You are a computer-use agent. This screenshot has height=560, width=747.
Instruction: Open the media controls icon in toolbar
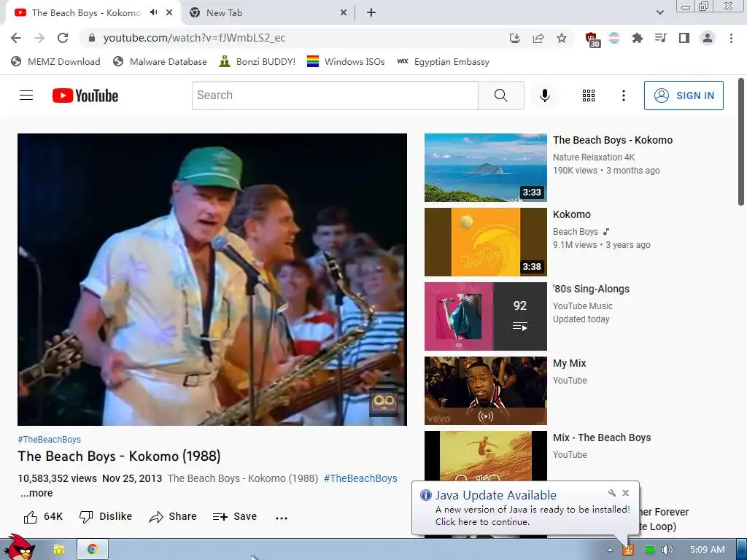pyautogui.click(x=660, y=38)
